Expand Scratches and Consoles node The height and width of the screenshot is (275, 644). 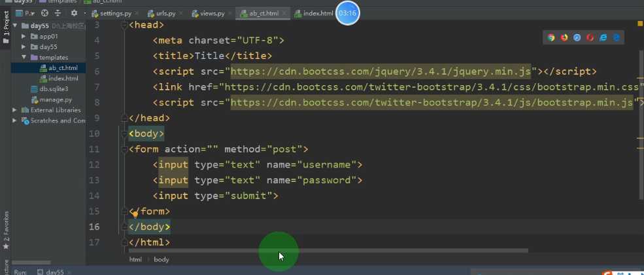[15, 120]
